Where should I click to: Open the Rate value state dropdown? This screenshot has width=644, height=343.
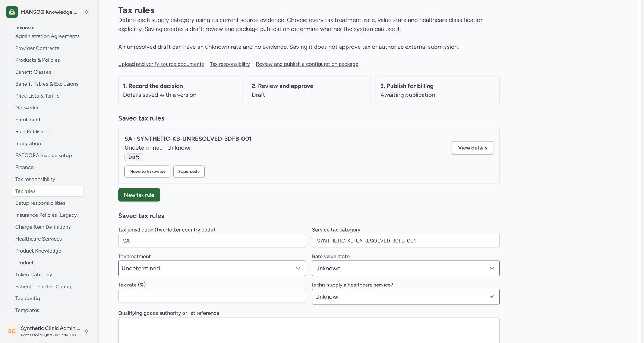pyautogui.click(x=405, y=268)
